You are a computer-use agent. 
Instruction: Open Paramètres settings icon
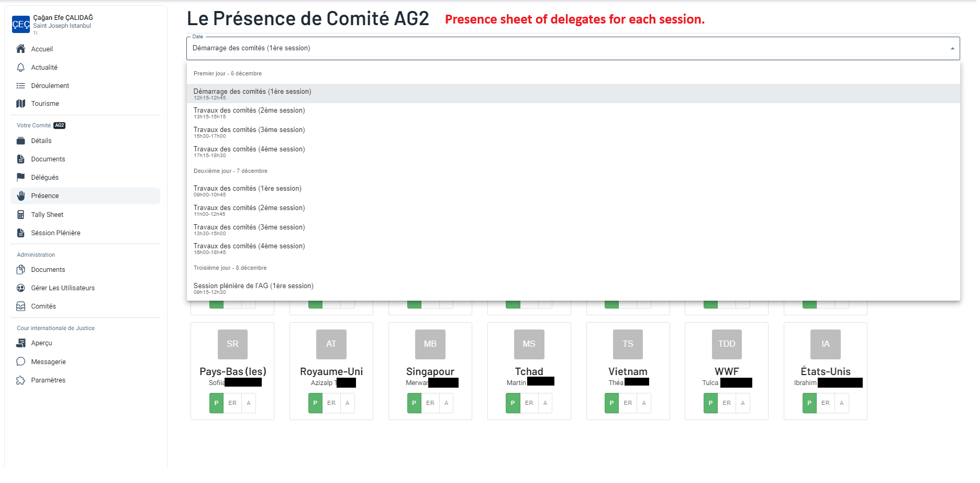click(21, 380)
